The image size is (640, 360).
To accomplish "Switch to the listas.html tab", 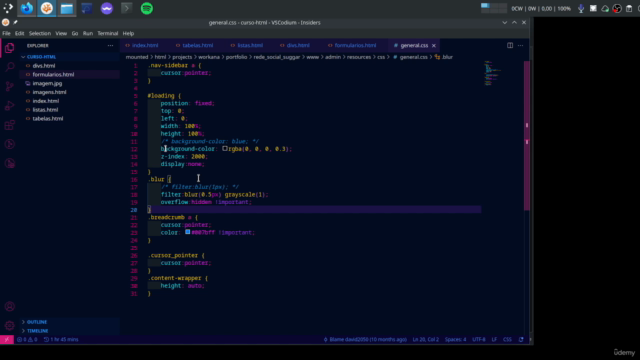I will 250,45.
